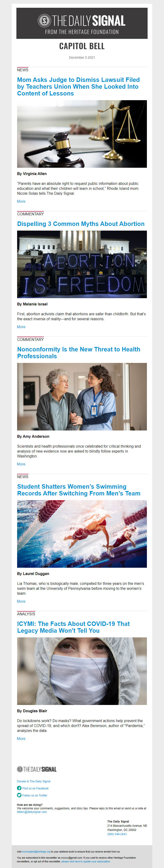Click 'Donate to The Daily Signal' link
Viewport: 164px width, 868px height.
(34, 781)
